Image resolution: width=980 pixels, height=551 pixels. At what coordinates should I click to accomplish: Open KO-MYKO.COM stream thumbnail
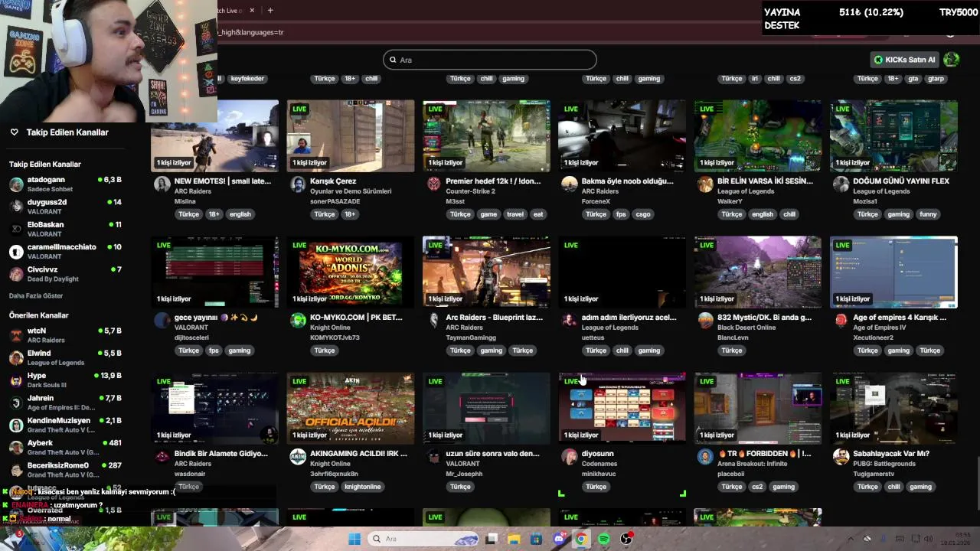tap(351, 272)
